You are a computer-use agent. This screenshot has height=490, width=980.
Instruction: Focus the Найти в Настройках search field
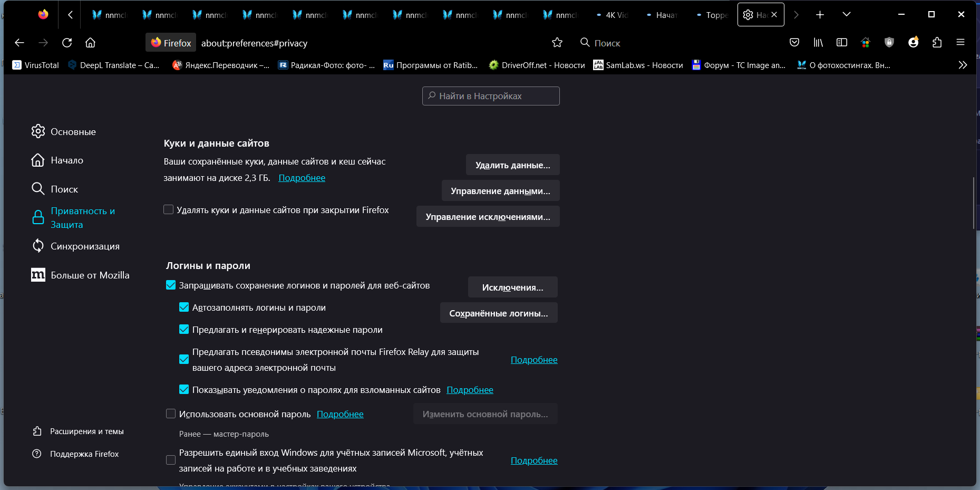[491, 96]
